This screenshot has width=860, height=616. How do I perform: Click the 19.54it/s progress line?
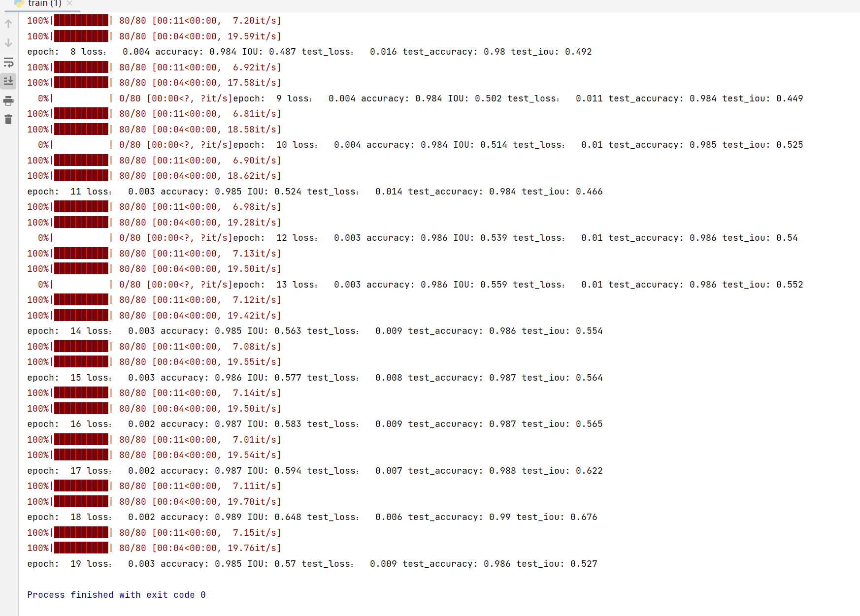point(154,455)
